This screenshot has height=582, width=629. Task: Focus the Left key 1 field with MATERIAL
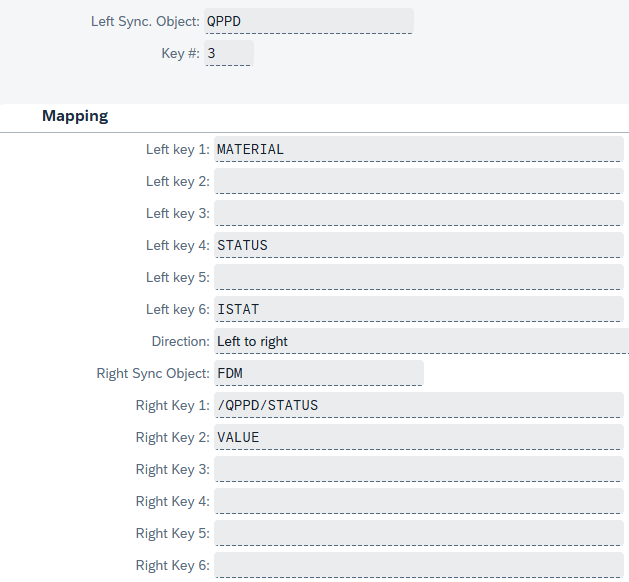418,149
